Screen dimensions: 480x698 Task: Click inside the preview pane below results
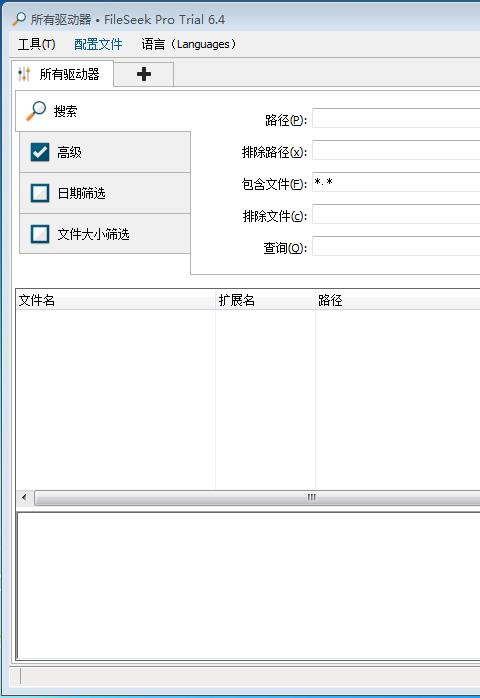248,586
